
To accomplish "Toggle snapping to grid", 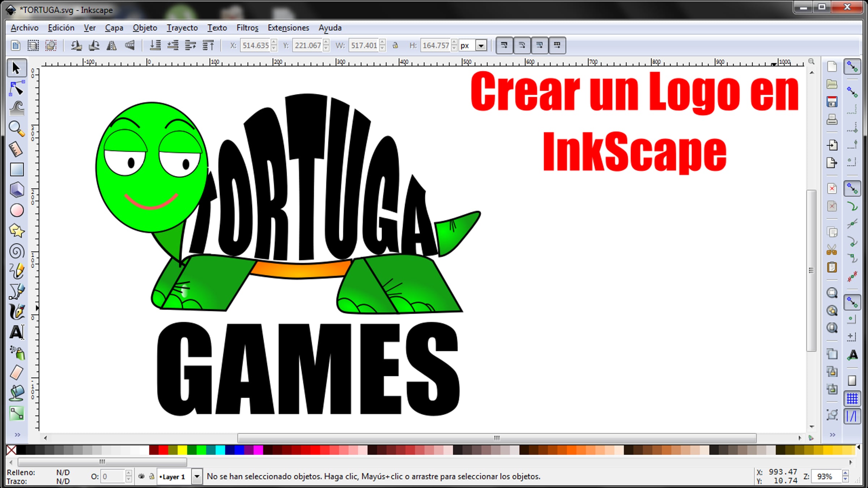I will 852,399.
